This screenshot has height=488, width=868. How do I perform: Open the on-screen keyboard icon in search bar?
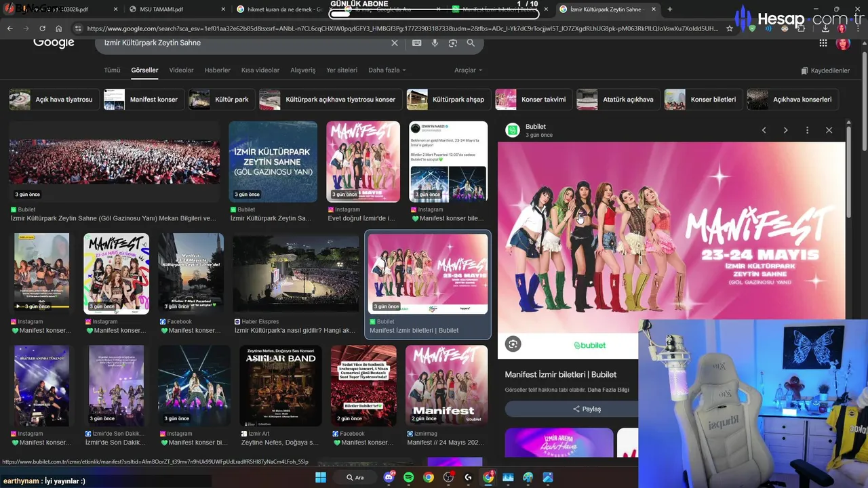(x=416, y=43)
